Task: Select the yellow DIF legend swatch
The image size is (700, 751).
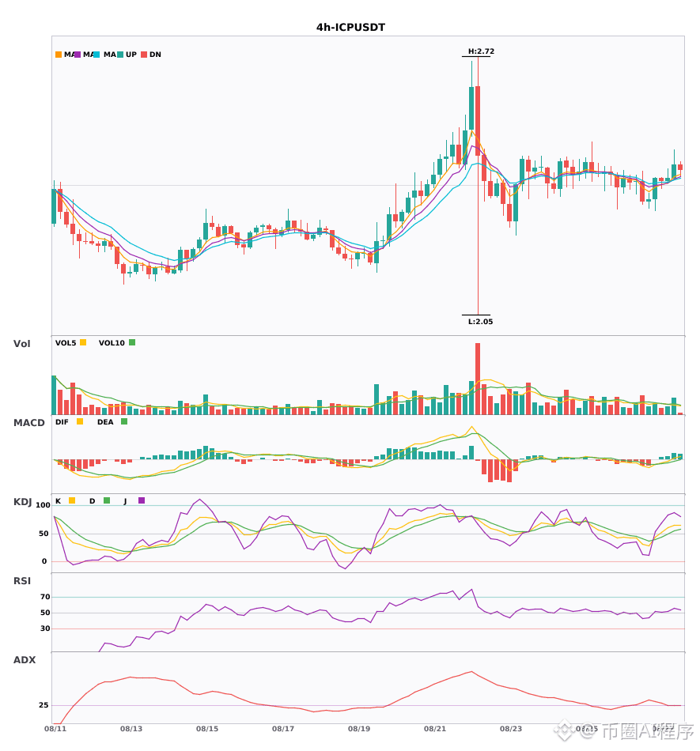Action: [80, 421]
